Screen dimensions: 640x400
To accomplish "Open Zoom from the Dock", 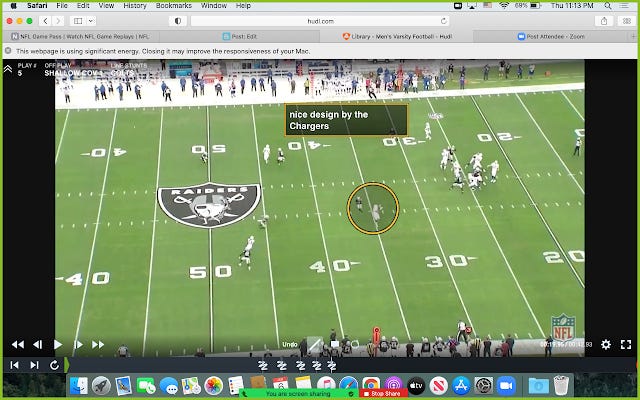I will pyautogui.click(x=506, y=385).
